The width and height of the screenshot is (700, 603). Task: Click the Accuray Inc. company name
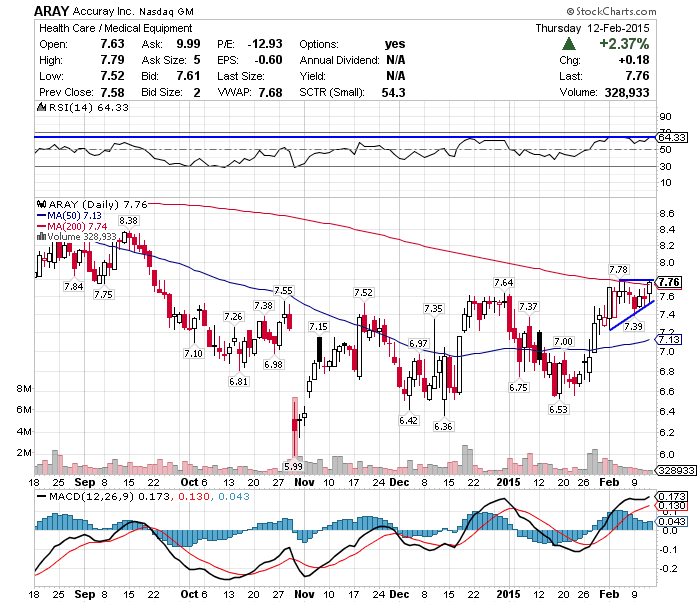click(103, 11)
